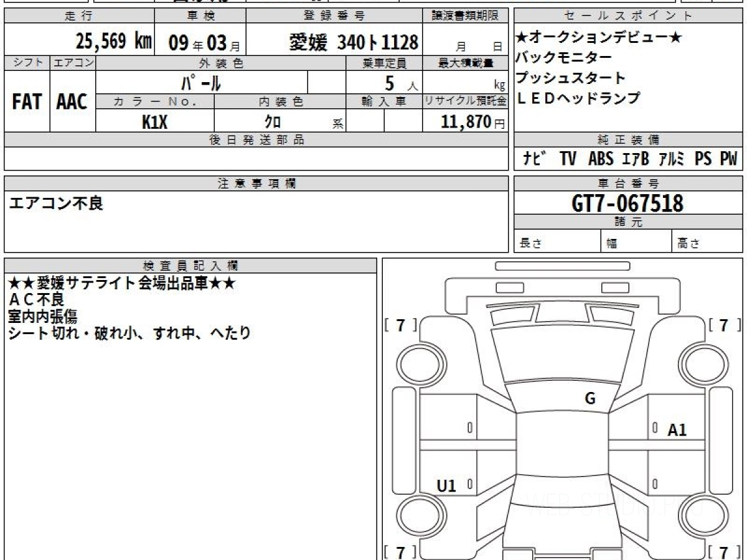
Task: Select the FAT shift value
Action: (27, 102)
